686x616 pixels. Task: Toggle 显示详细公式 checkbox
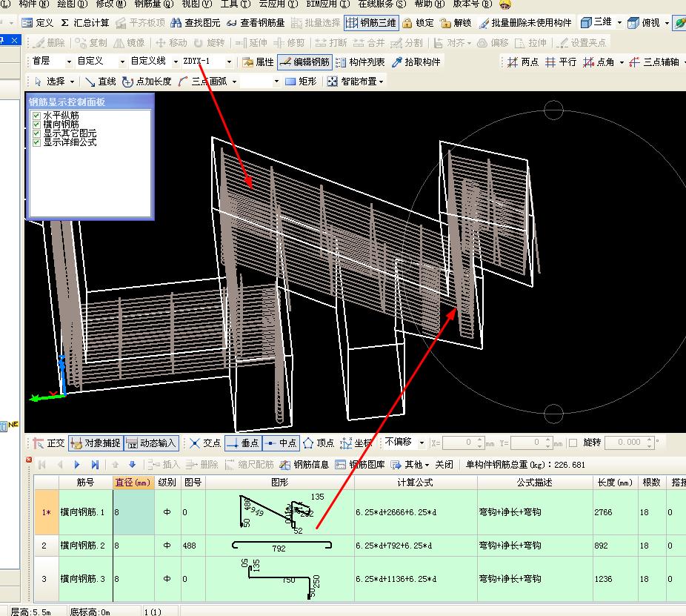tap(37, 142)
